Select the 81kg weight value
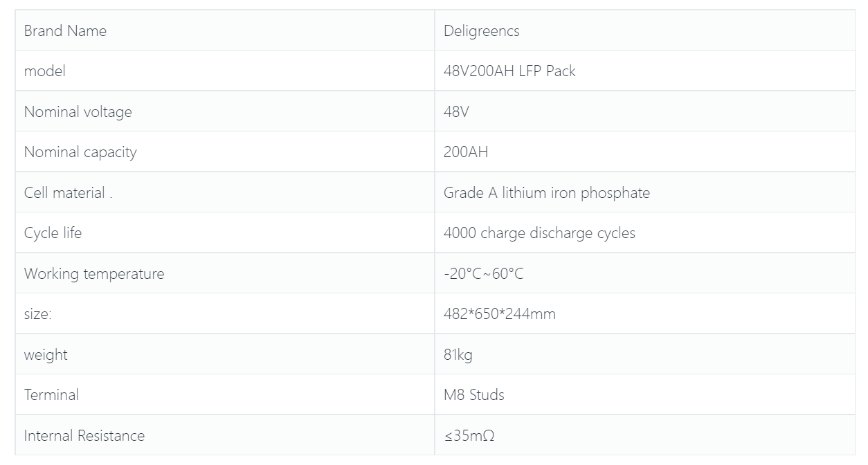This screenshot has width=868, height=465. coord(458,355)
